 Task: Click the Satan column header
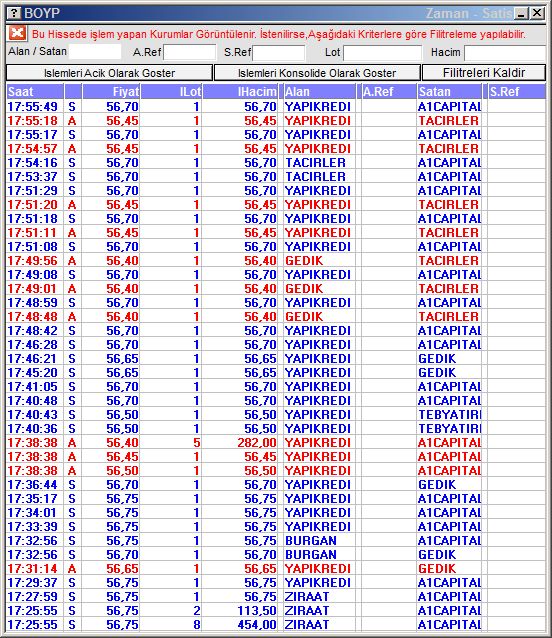(449, 92)
